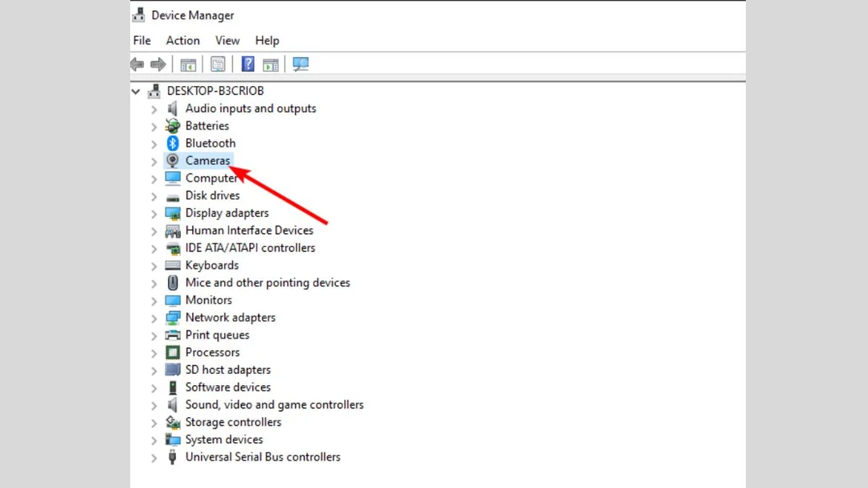Click the Cameras webcam icon

173,161
